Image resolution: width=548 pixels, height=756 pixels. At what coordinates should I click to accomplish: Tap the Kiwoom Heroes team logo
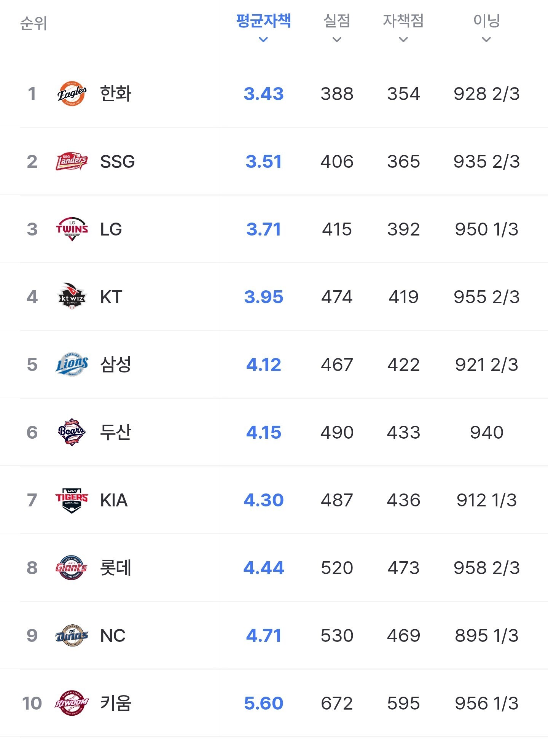[x=72, y=703]
